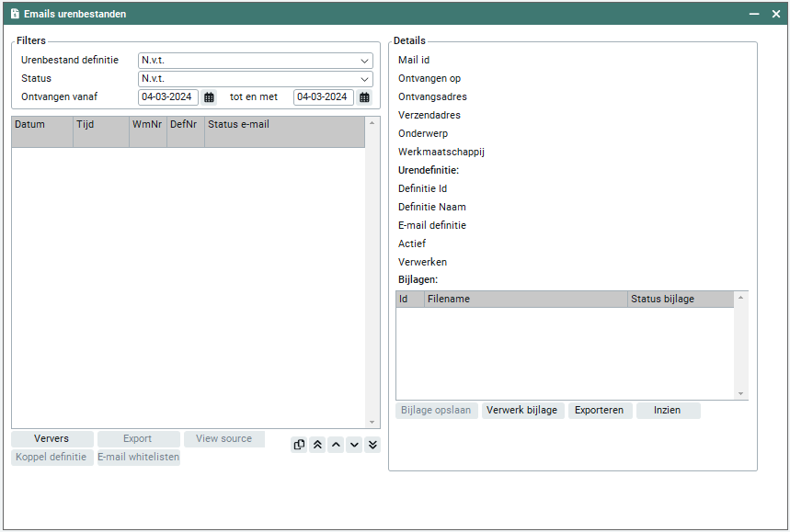Click the copy icon below email list

click(x=299, y=445)
